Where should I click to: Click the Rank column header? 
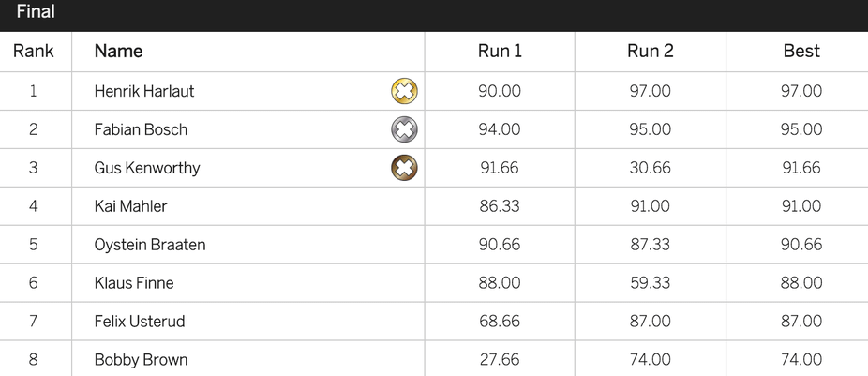[x=33, y=51]
